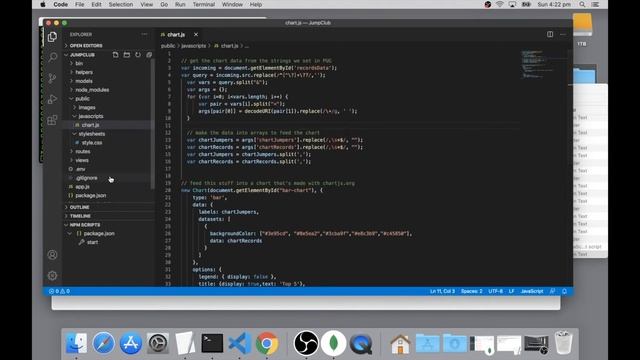The width and height of the screenshot is (640, 360).
Task: Open the Search view in activity bar
Action: pos(52,57)
